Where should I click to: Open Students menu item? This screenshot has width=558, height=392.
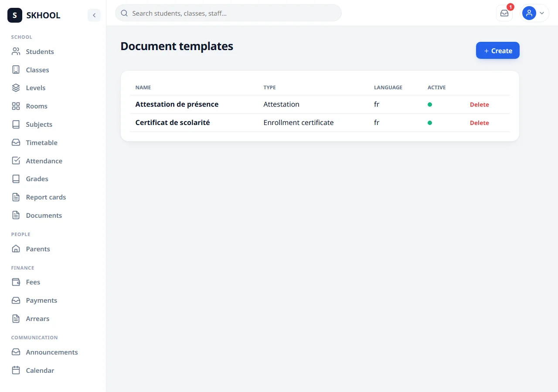(40, 51)
